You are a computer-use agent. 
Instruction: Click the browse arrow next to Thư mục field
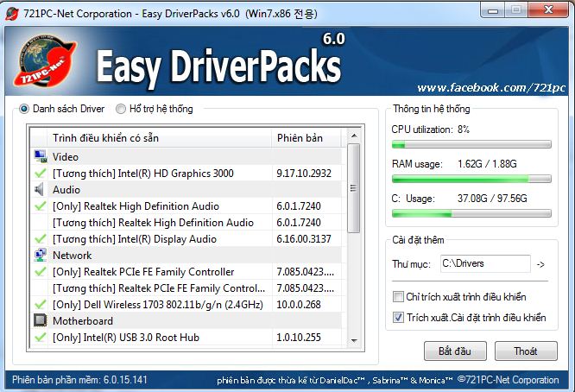tap(540, 264)
